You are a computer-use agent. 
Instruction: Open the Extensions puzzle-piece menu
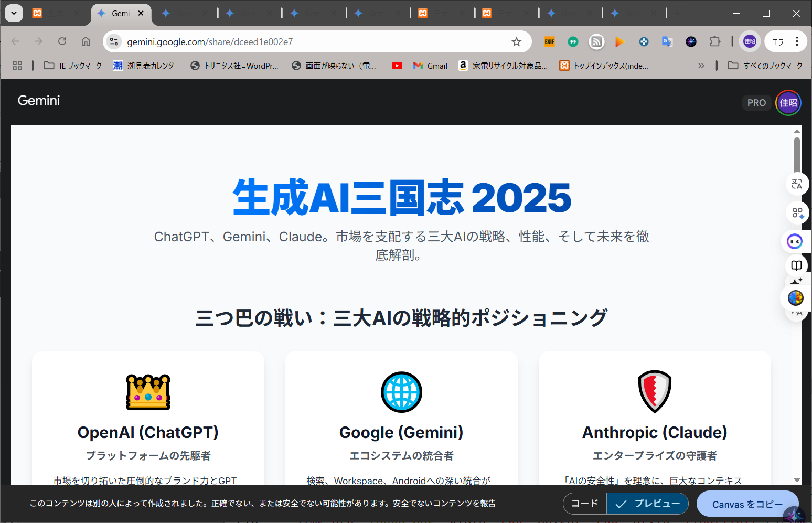714,41
